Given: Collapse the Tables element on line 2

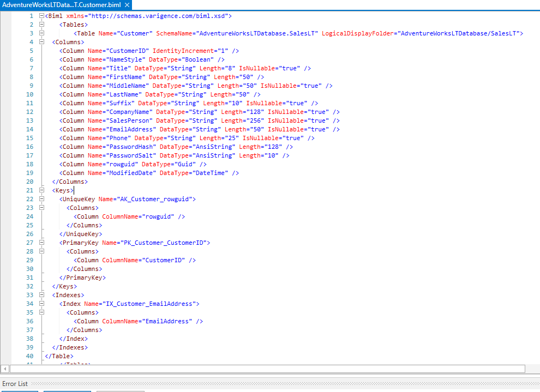Looking at the screenshot, I should coord(41,25).
